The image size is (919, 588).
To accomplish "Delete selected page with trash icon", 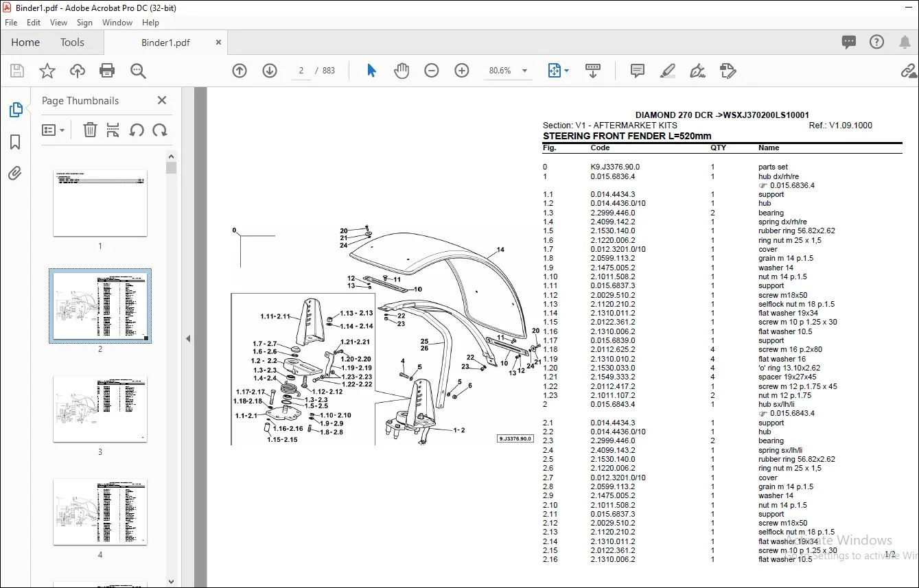I will coord(90,130).
